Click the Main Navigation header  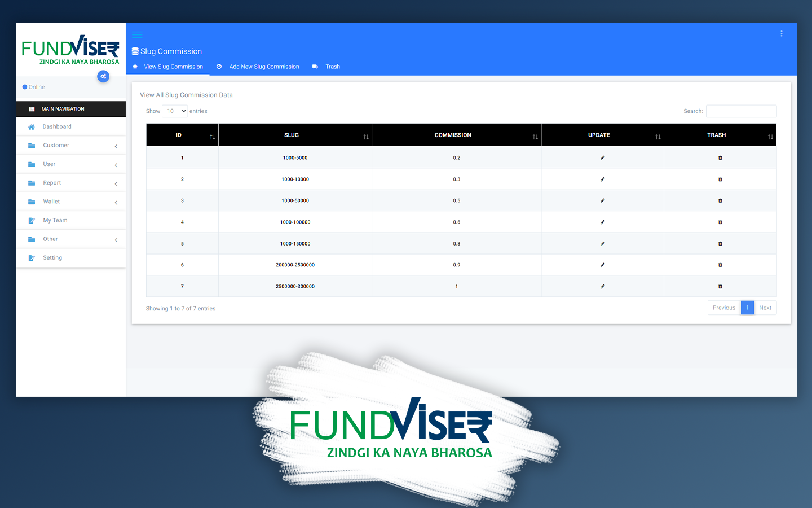[70, 109]
